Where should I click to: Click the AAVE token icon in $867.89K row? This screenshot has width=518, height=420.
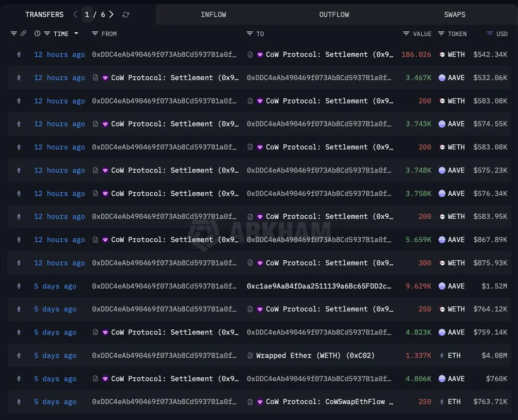tap(442, 240)
